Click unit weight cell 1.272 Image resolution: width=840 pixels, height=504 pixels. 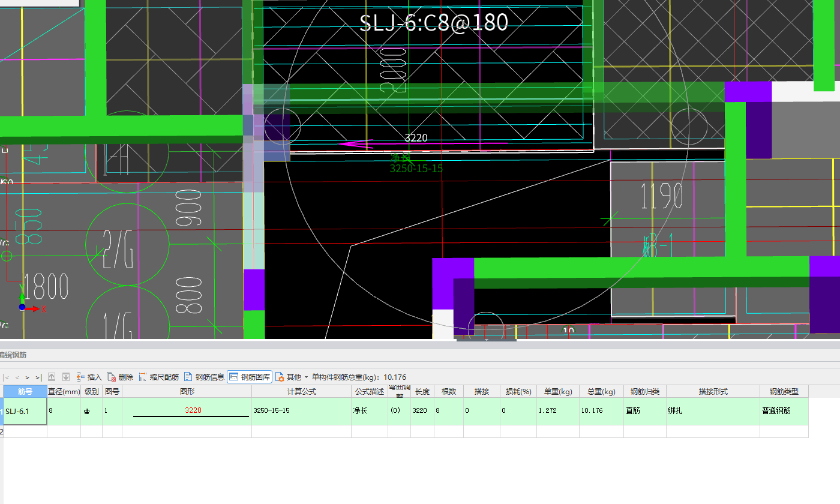coord(558,411)
